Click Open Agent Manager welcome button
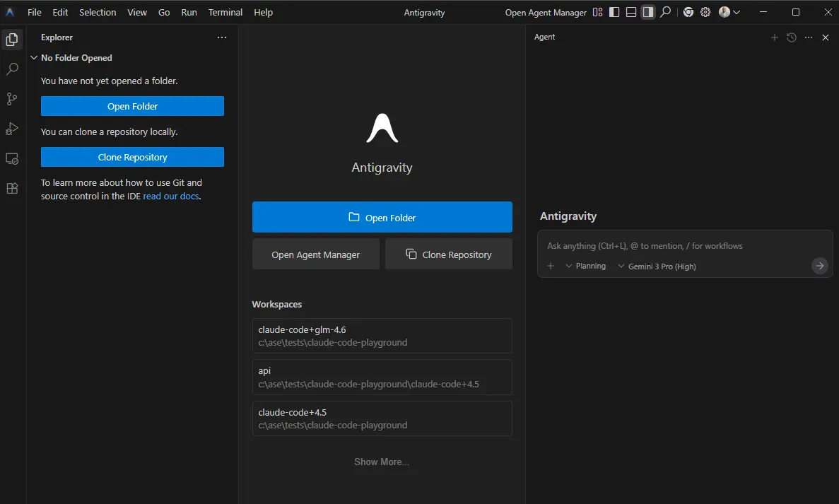 coord(316,254)
